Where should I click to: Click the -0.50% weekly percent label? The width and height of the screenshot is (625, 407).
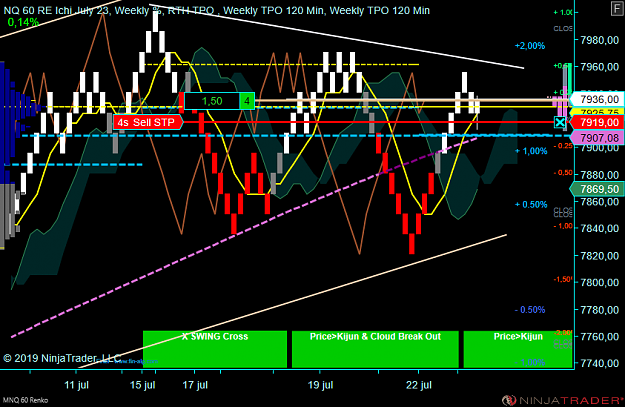[530, 310]
